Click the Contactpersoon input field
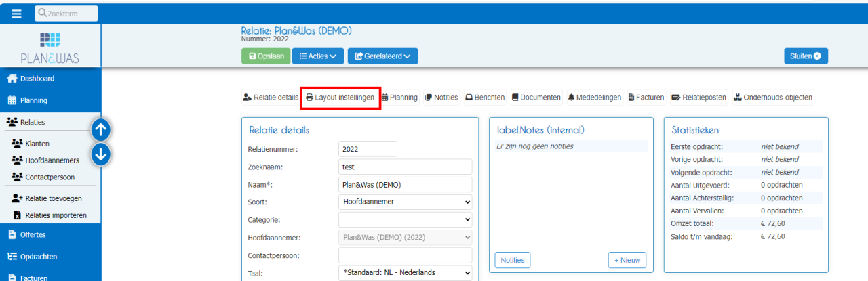This screenshot has height=281, width=868. pos(405,255)
